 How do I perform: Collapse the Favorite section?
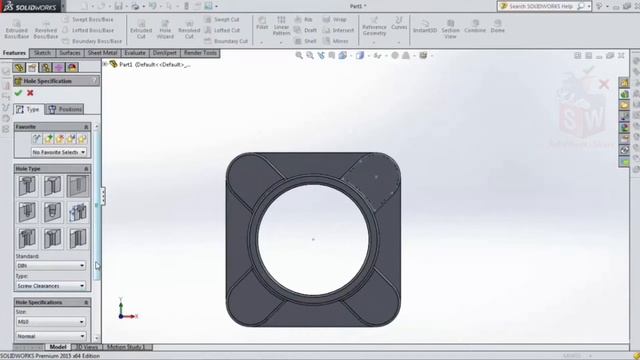[86, 127]
